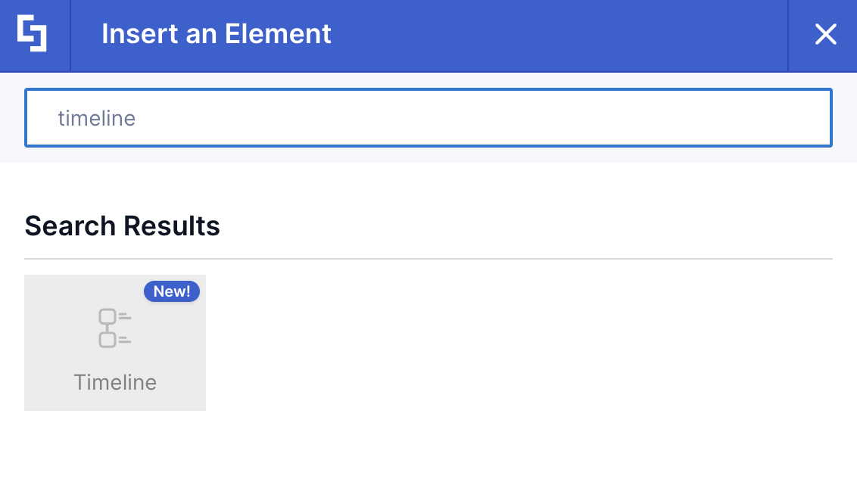857x504 pixels.
Task: Click the Insert an Element title
Action: (x=217, y=34)
